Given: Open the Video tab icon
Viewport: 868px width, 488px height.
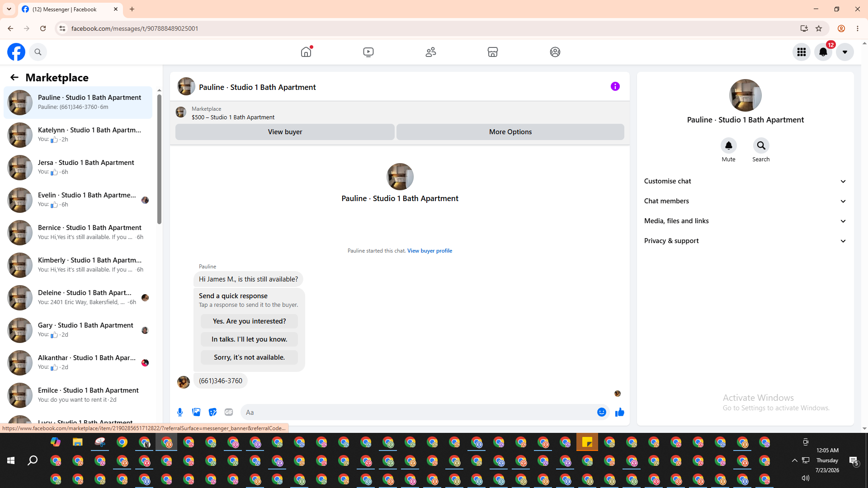Looking at the screenshot, I should pos(368,52).
